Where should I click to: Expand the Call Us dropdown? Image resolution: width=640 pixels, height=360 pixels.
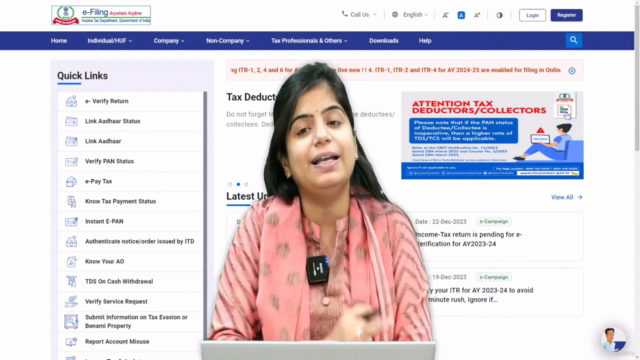coord(359,15)
